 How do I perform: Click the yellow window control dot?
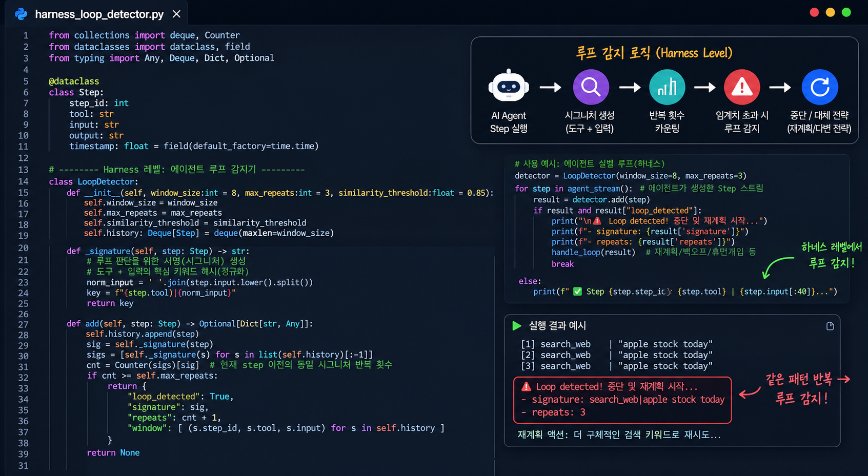click(x=830, y=12)
